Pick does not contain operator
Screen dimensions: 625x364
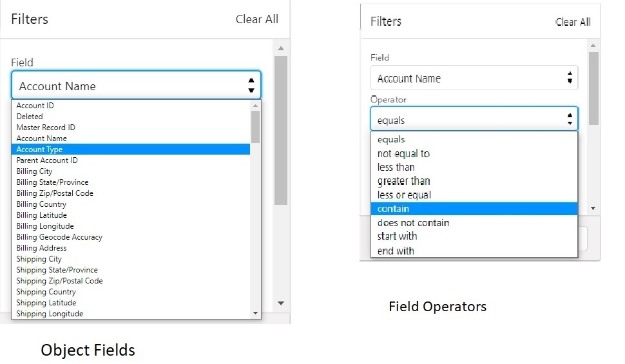coord(474,222)
